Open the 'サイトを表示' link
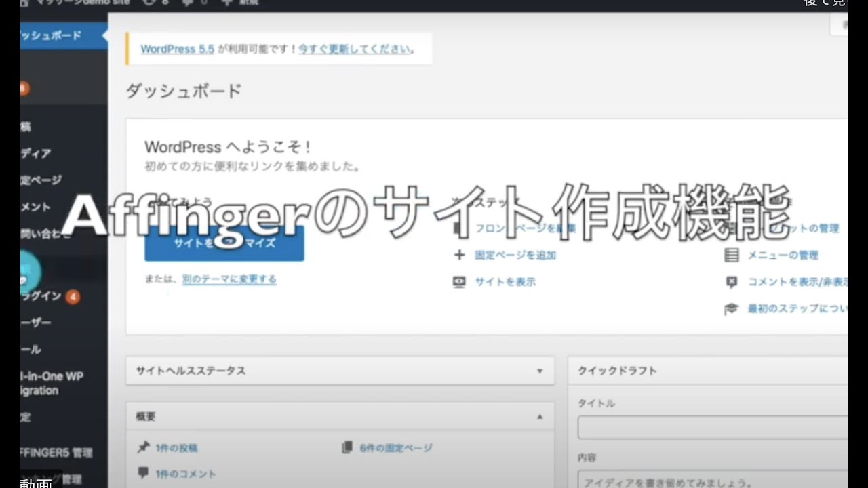868x488 pixels. pos(505,281)
